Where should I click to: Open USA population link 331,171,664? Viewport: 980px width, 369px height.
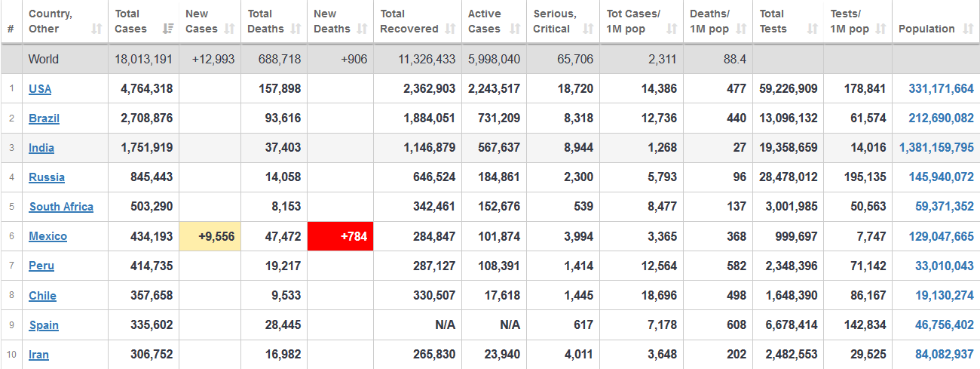[x=941, y=89]
